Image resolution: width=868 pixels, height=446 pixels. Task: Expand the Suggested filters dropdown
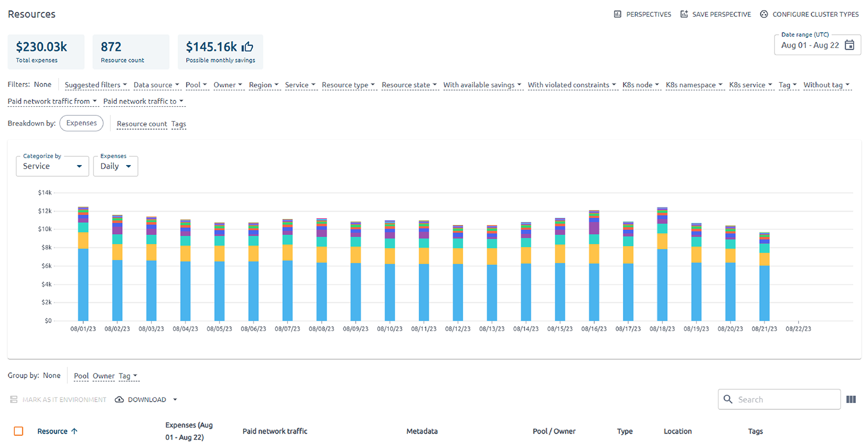tap(96, 85)
